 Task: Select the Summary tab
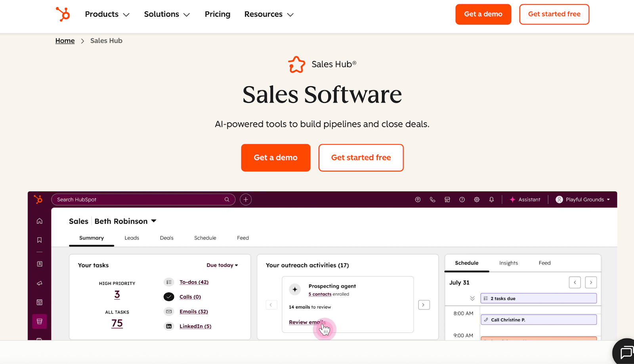92,238
